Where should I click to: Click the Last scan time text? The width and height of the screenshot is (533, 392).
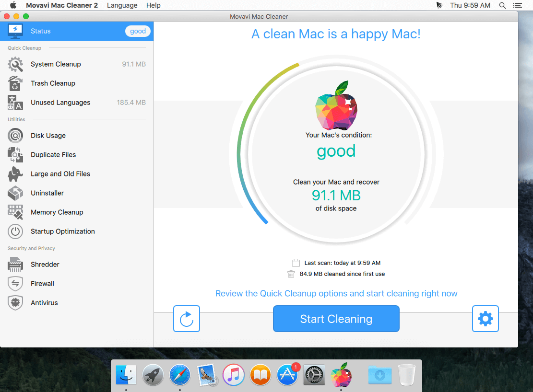coord(343,263)
